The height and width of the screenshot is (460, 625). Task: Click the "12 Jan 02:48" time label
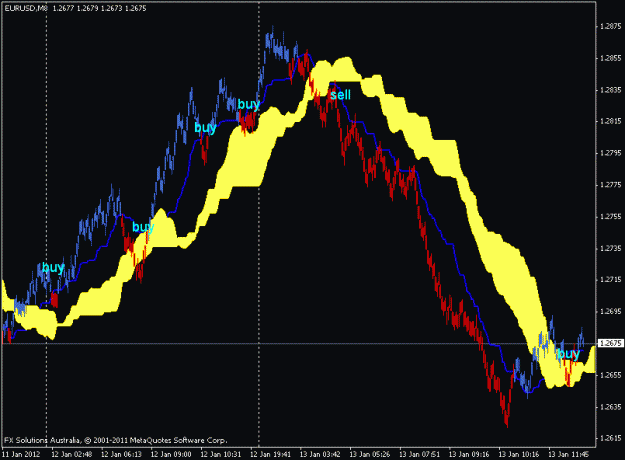coord(72,454)
